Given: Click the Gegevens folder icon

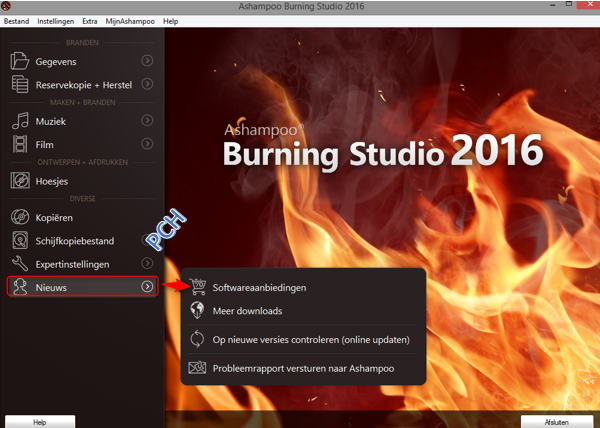Looking at the screenshot, I should (20, 61).
